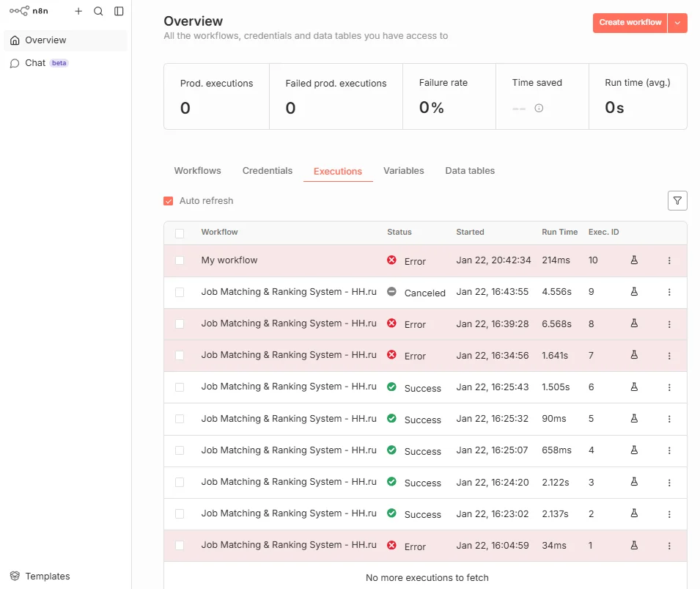Screen dimensions: 700x589
Task: Click the n8n logo in the sidebar
Action: point(29,11)
